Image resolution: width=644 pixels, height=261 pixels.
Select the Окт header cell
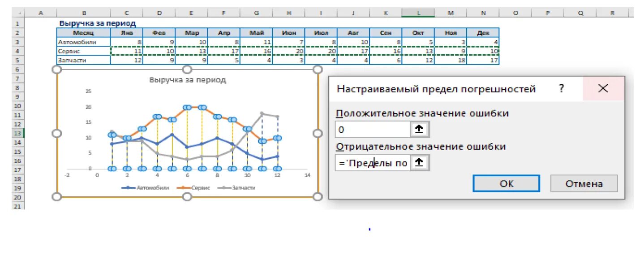[418, 33]
